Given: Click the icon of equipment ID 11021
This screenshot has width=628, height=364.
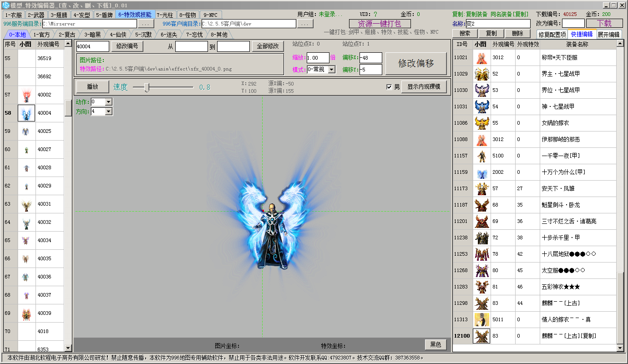Looking at the screenshot, I should pyautogui.click(x=481, y=57).
